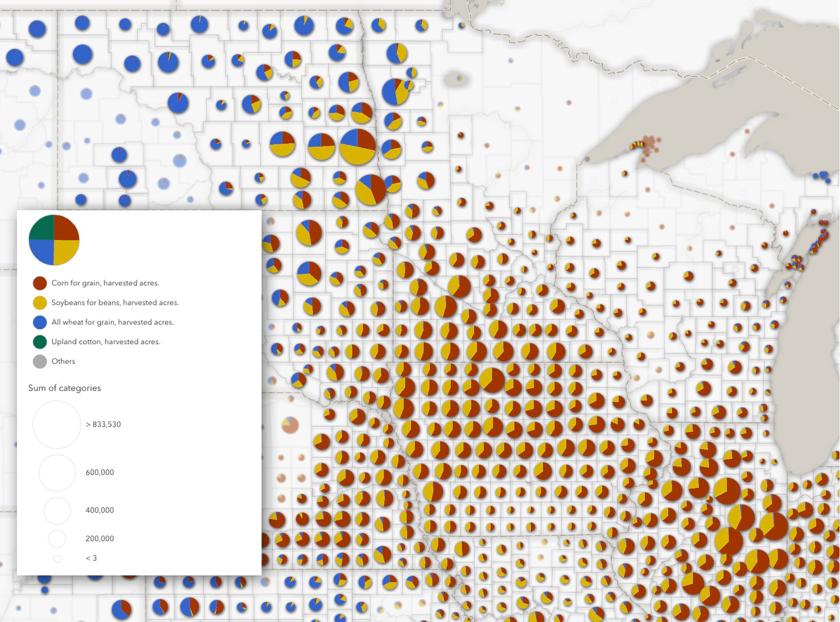Screen dimensions: 840x622
Task: Select the yellow Soybeans legend swatch
Action: pyautogui.click(x=40, y=302)
